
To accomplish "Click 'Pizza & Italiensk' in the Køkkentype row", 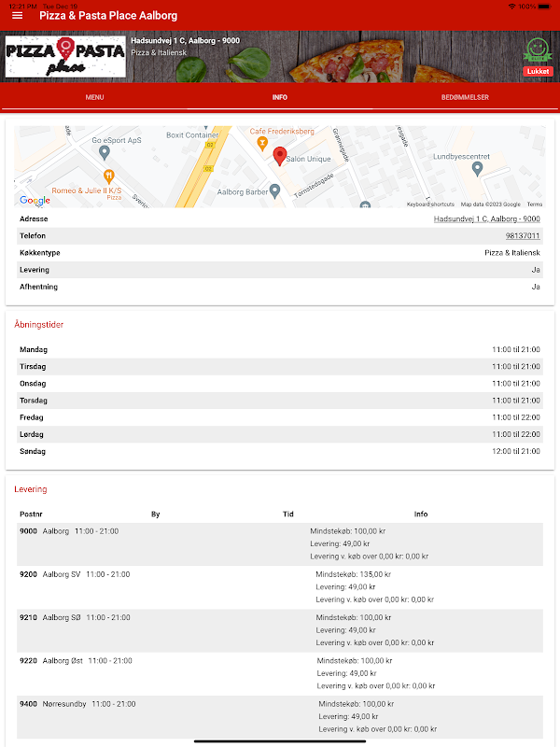I will [512, 252].
